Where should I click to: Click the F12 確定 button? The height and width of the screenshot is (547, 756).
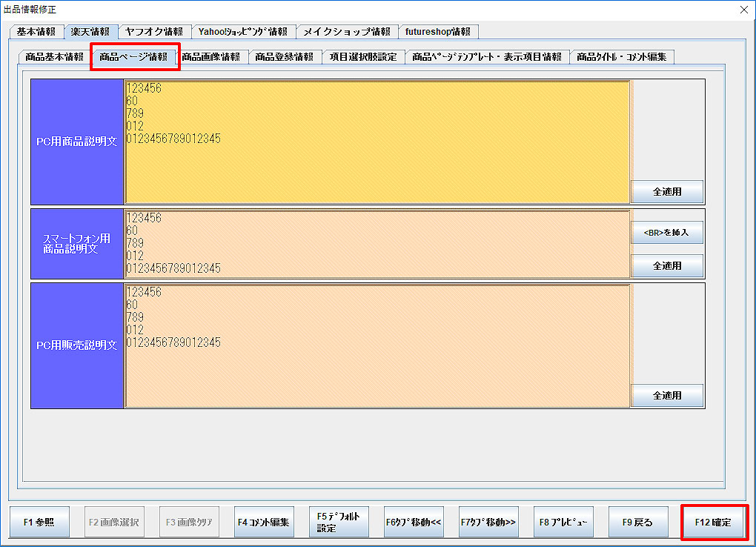click(713, 522)
